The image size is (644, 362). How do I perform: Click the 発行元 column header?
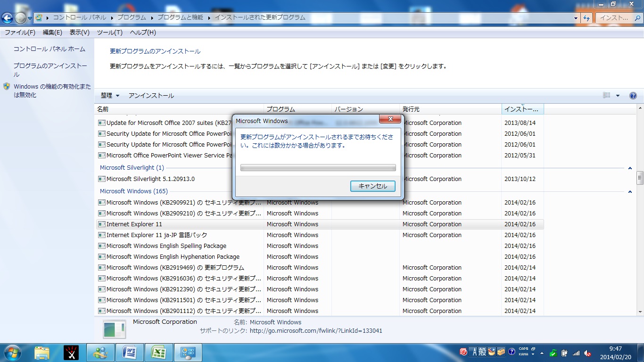451,109
